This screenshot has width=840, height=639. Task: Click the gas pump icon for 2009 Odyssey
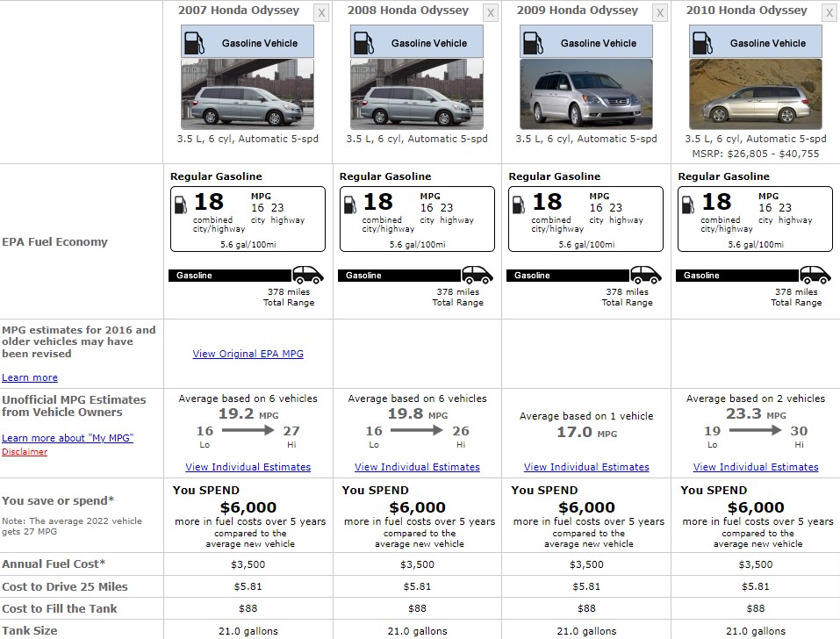pos(533,43)
